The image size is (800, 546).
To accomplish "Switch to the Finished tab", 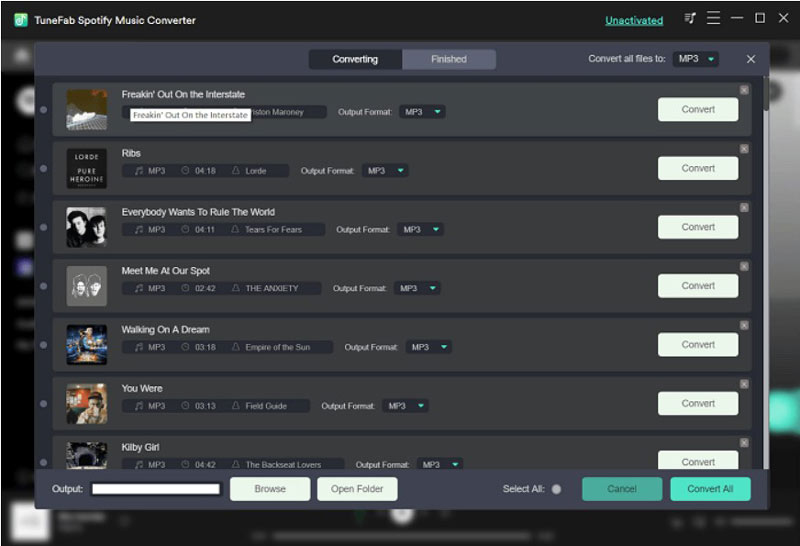I will pyautogui.click(x=448, y=59).
